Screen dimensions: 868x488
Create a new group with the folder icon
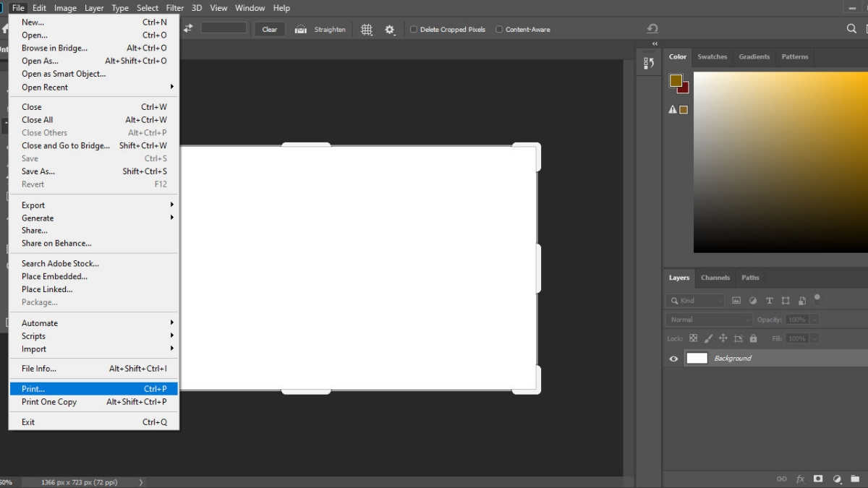tap(855, 479)
